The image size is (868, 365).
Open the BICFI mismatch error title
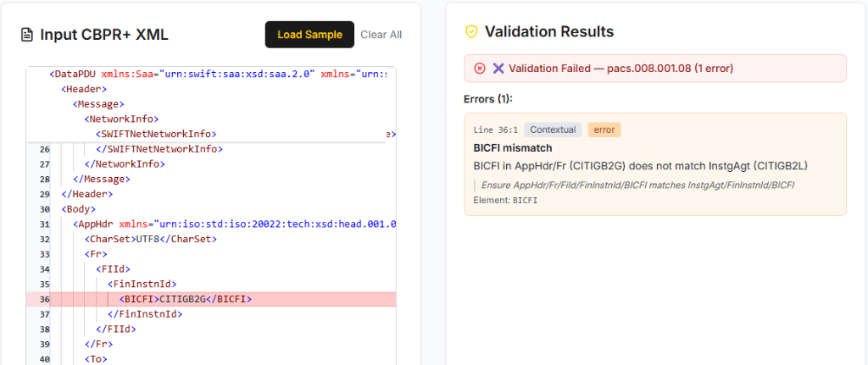[x=512, y=147]
